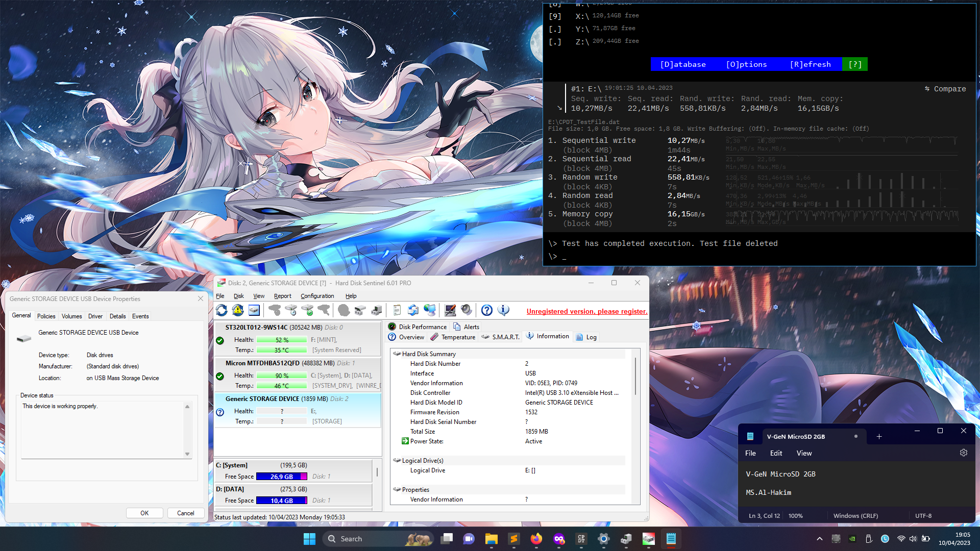Collapse the Logical Drive(s) section

pos(397,460)
